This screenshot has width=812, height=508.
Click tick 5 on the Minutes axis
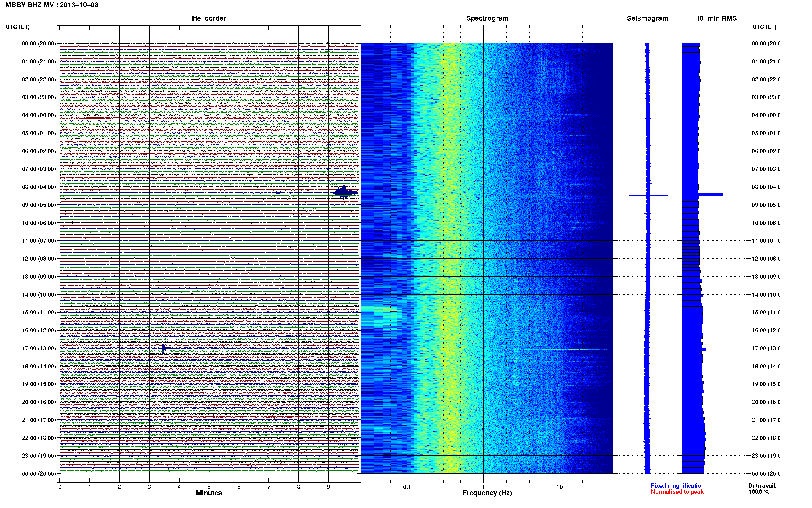(x=209, y=487)
